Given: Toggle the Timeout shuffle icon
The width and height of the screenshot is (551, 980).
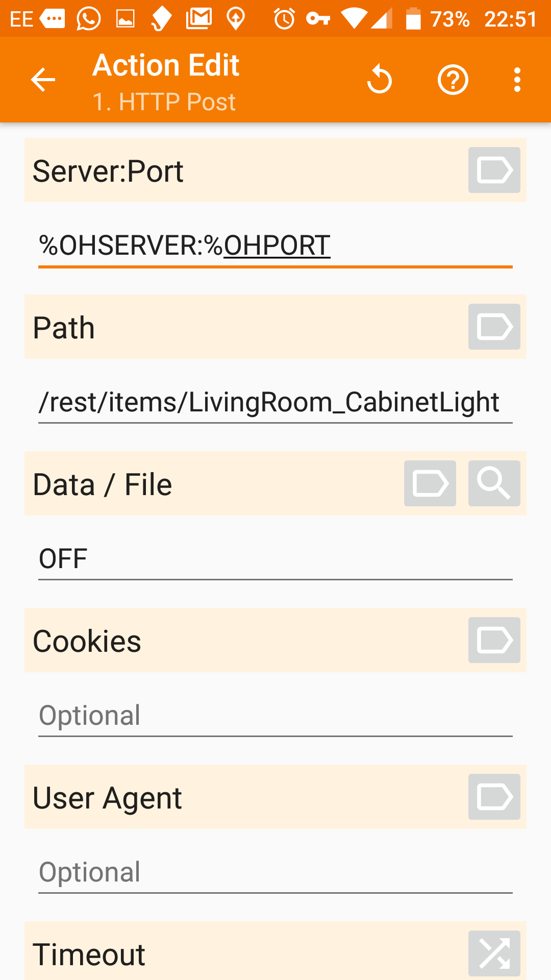Looking at the screenshot, I should tap(494, 953).
